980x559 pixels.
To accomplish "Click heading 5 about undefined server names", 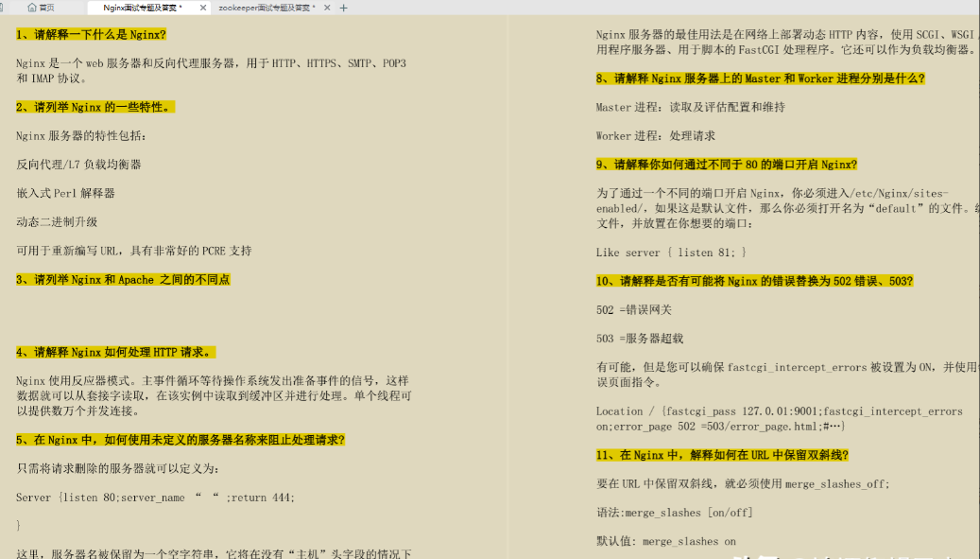I will (181, 440).
